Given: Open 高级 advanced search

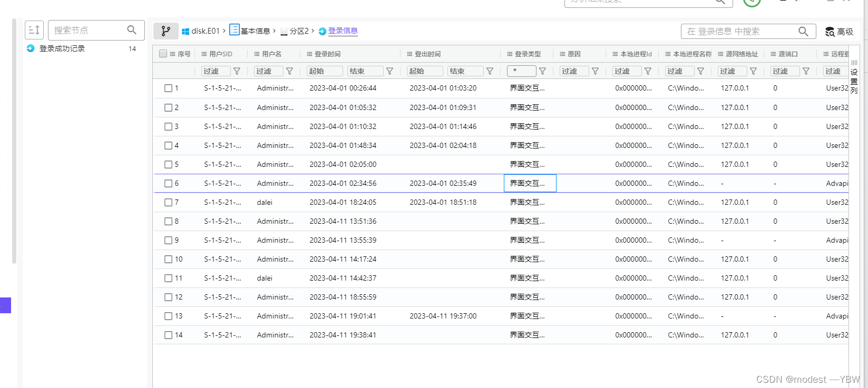Looking at the screenshot, I should 839,32.
